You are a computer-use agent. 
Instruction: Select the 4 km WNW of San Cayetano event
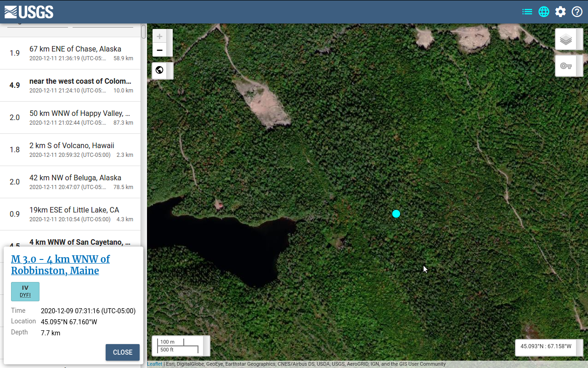(x=70, y=239)
